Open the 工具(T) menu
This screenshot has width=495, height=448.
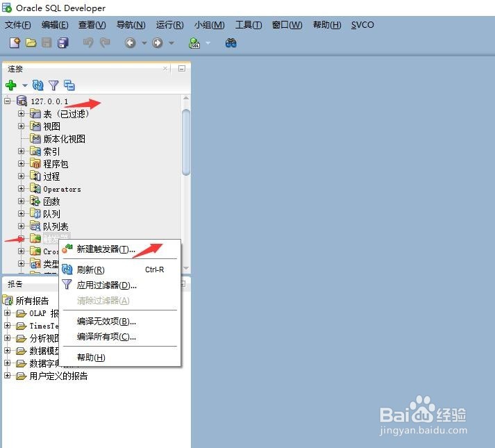click(249, 24)
